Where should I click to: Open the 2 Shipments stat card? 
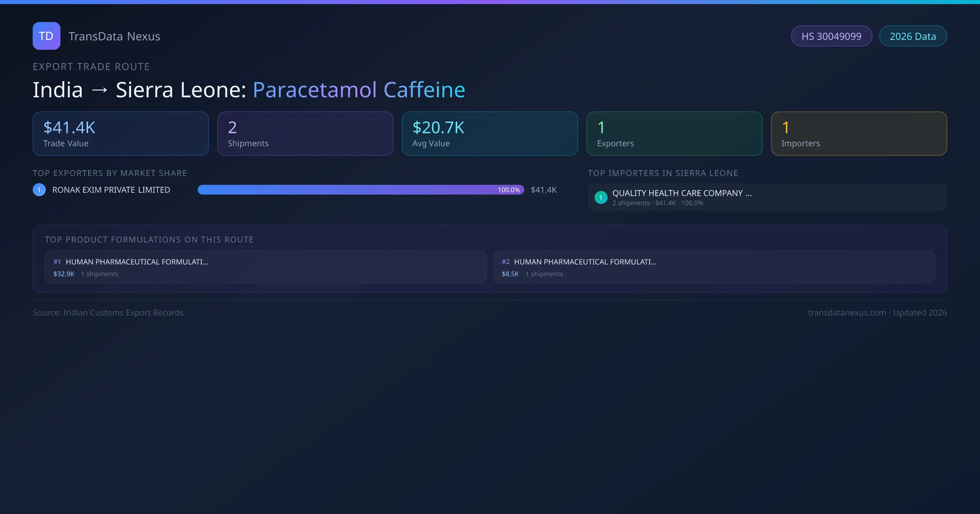(x=305, y=134)
